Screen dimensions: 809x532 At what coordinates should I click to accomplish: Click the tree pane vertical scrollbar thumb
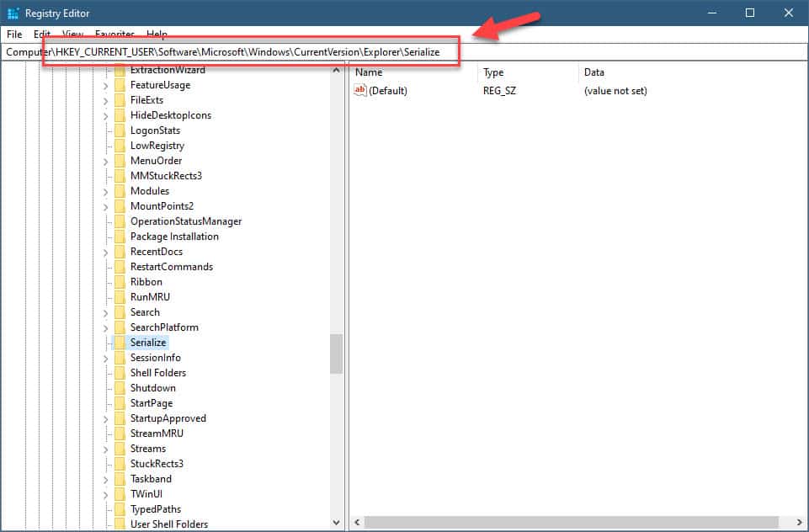[x=337, y=354]
